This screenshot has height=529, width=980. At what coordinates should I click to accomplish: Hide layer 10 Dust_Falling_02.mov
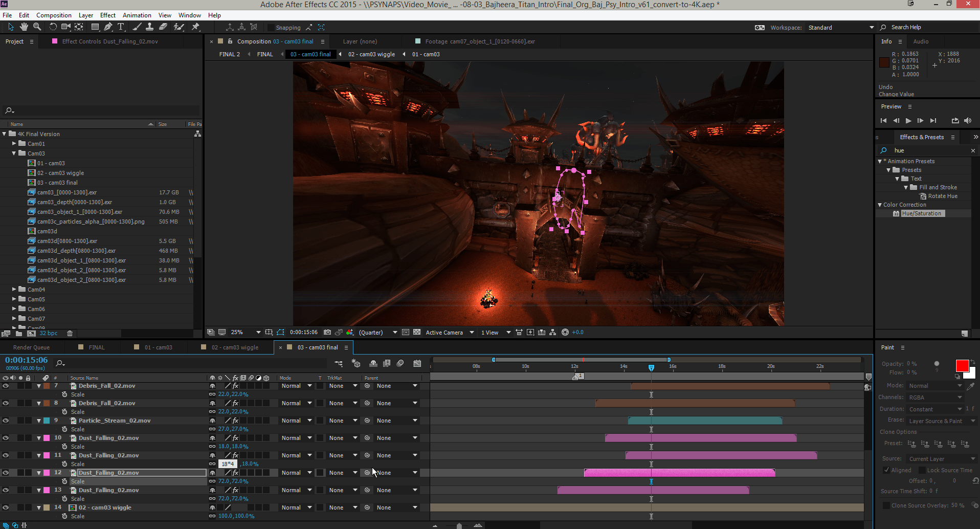[x=6, y=438]
